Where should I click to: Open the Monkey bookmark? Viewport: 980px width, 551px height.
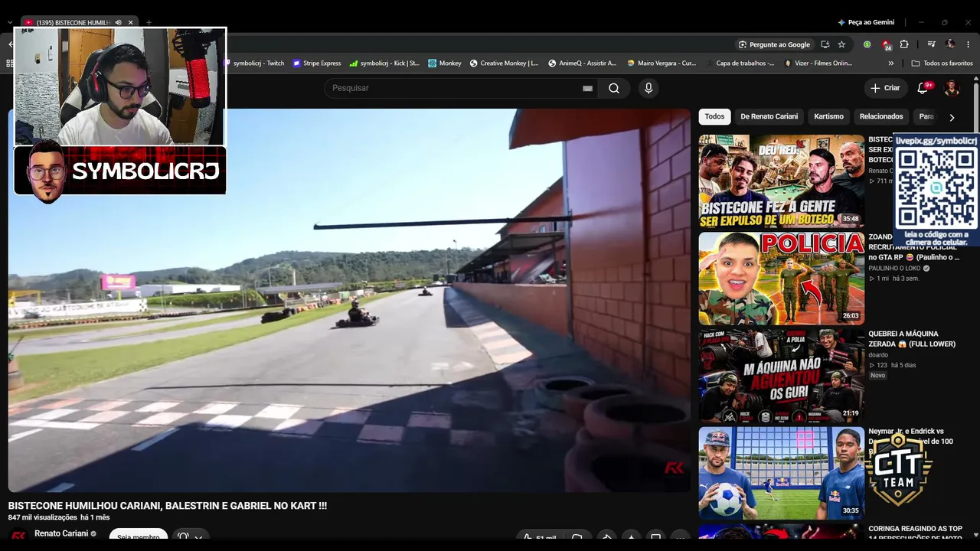point(445,64)
